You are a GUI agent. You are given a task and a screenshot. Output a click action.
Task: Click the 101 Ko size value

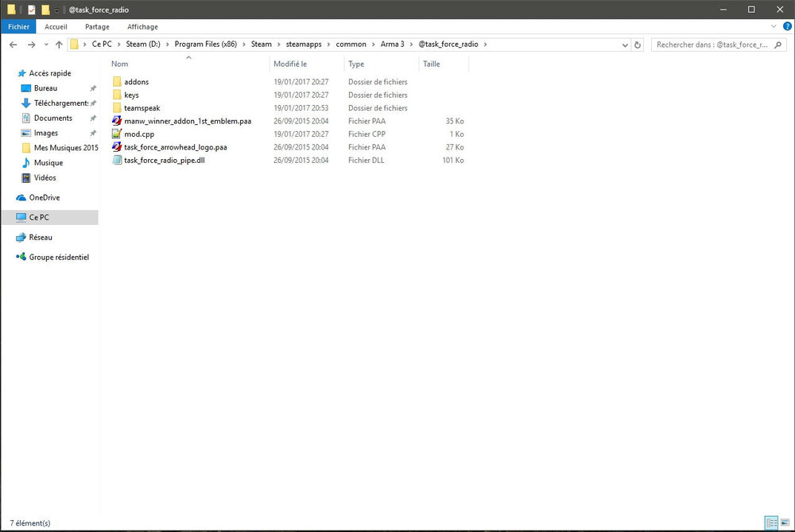(453, 161)
